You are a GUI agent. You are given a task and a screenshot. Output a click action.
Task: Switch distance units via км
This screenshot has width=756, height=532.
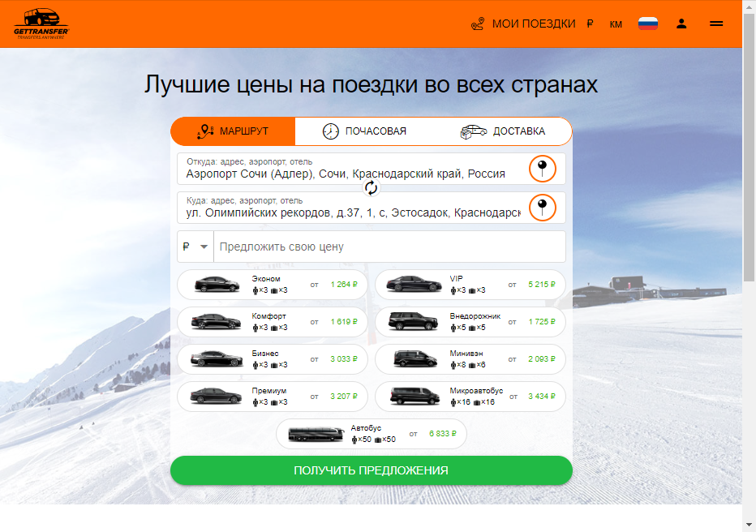(x=616, y=24)
